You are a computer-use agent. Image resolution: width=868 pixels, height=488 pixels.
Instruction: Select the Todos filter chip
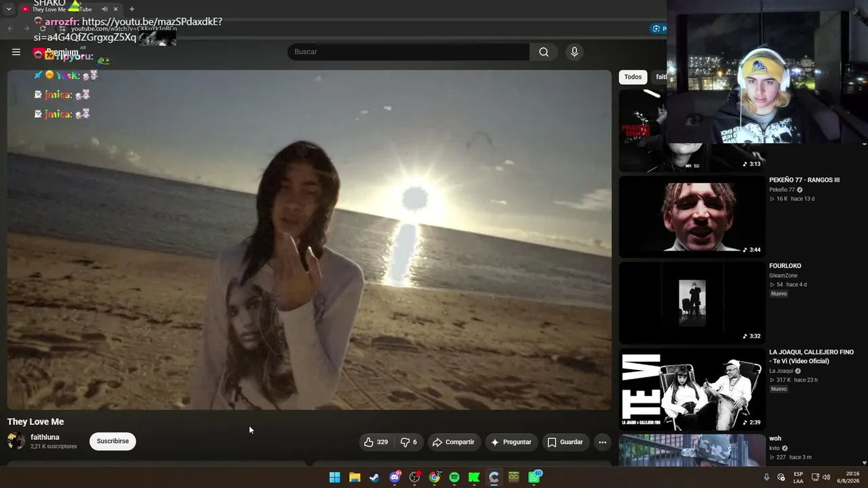click(633, 77)
